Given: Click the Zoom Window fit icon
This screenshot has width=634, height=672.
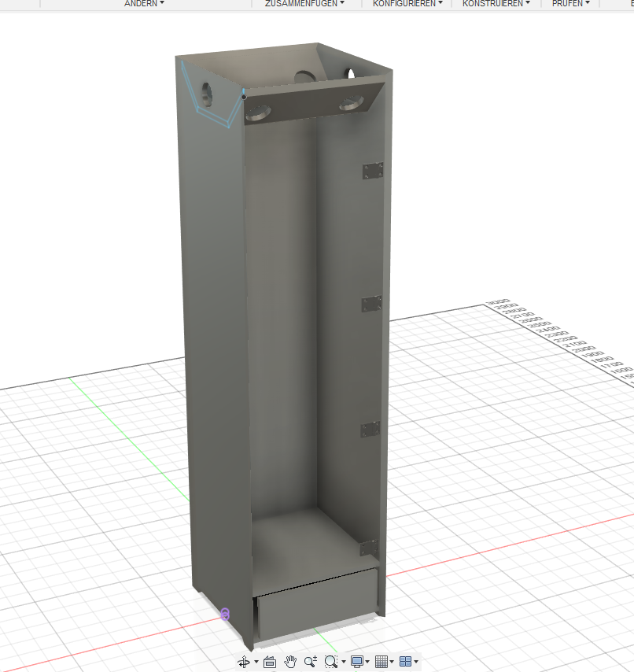Looking at the screenshot, I should pos(330,662).
